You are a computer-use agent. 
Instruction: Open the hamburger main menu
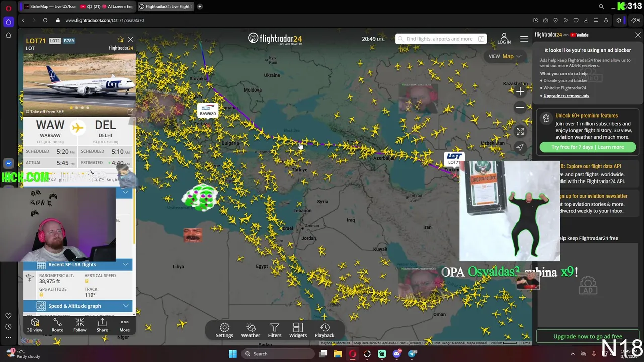[524, 39]
